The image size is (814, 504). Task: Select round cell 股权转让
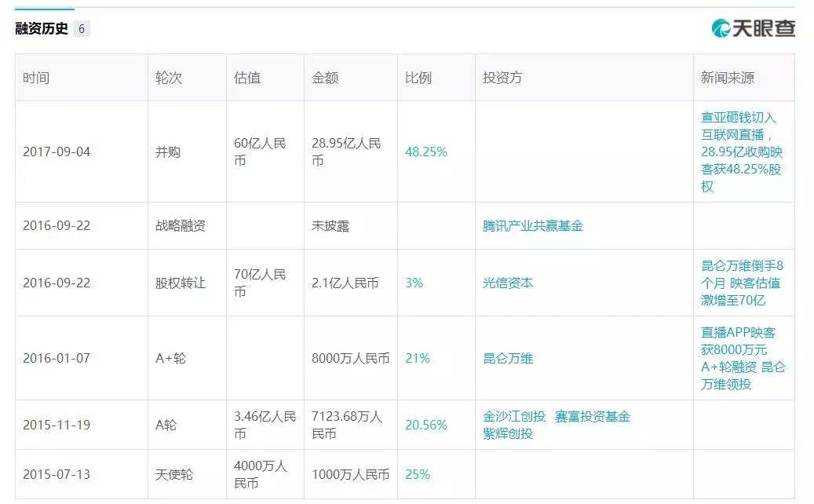coord(181,283)
